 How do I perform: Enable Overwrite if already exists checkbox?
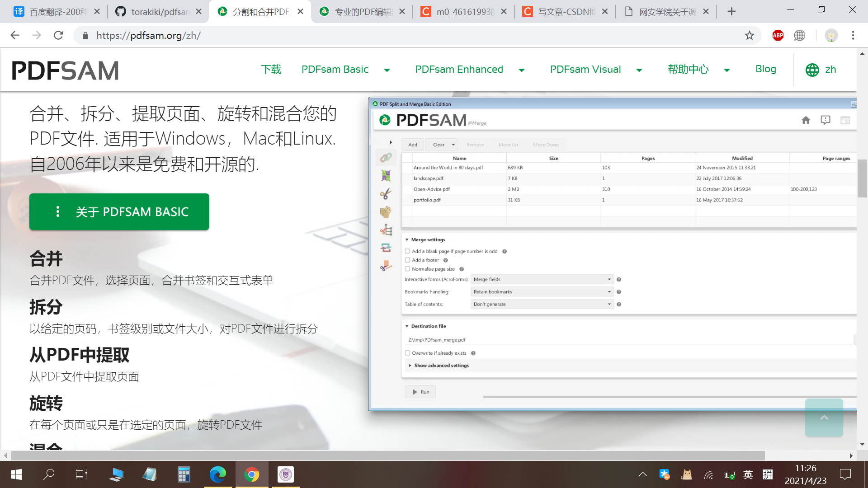[x=407, y=353]
